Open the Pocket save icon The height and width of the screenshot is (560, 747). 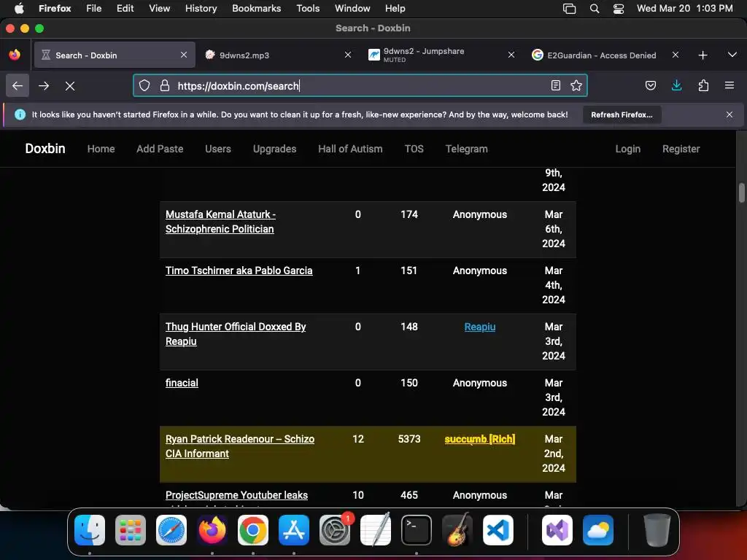tap(650, 86)
